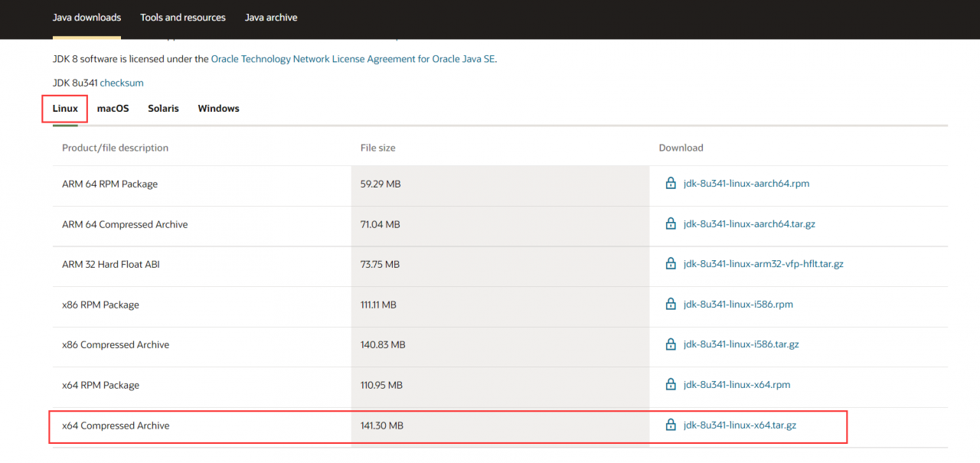Select the Linux platform tab
980x463 pixels.
[65, 109]
